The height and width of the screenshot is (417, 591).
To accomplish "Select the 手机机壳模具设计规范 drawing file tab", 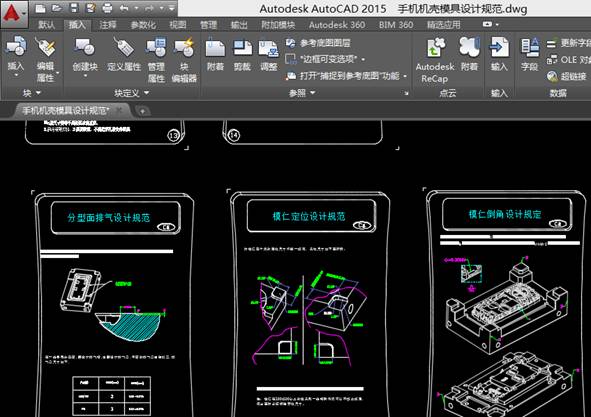I will point(65,110).
